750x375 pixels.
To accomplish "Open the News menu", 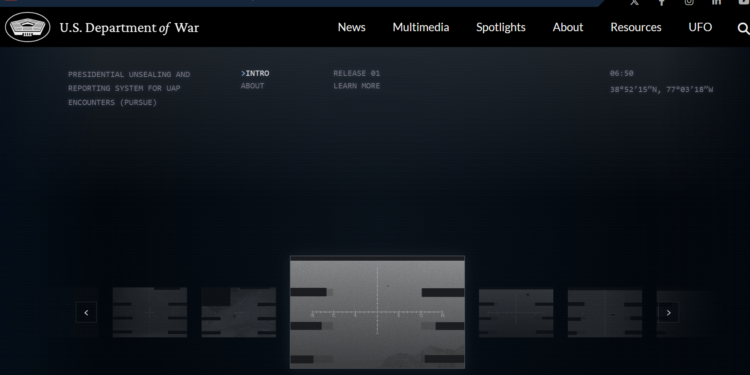I will [x=352, y=27].
